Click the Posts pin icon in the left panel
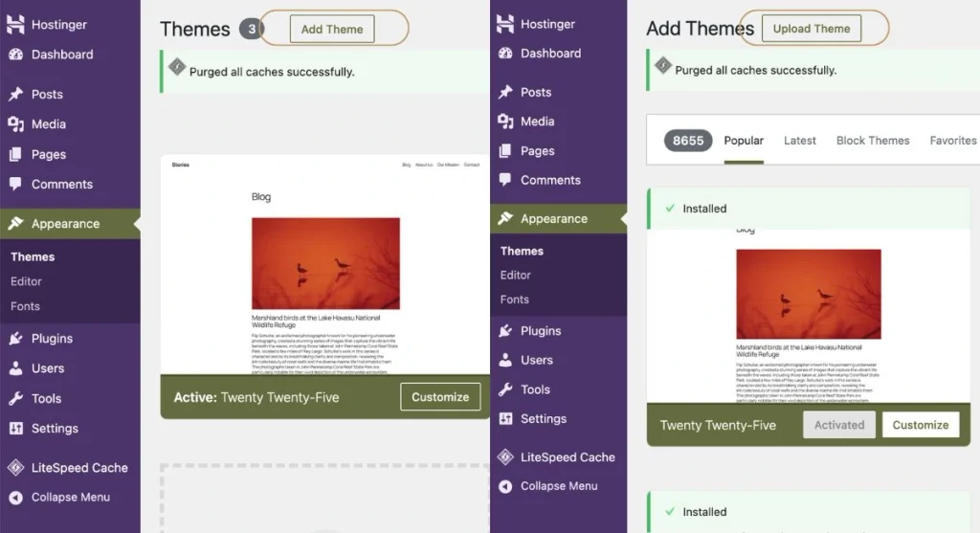The image size is (980, 533). (x=15, y=94)
